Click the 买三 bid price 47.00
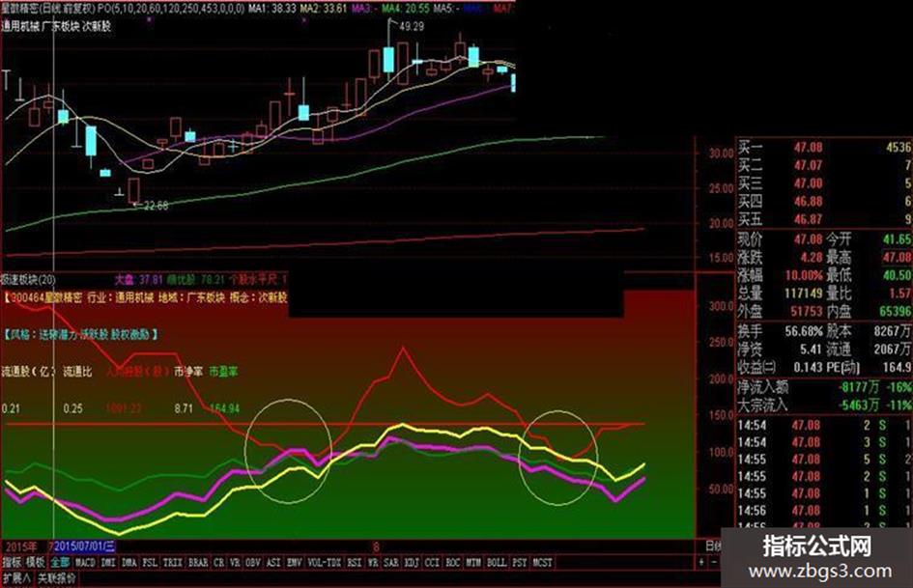913x588 pixels. tap(809, 183)
